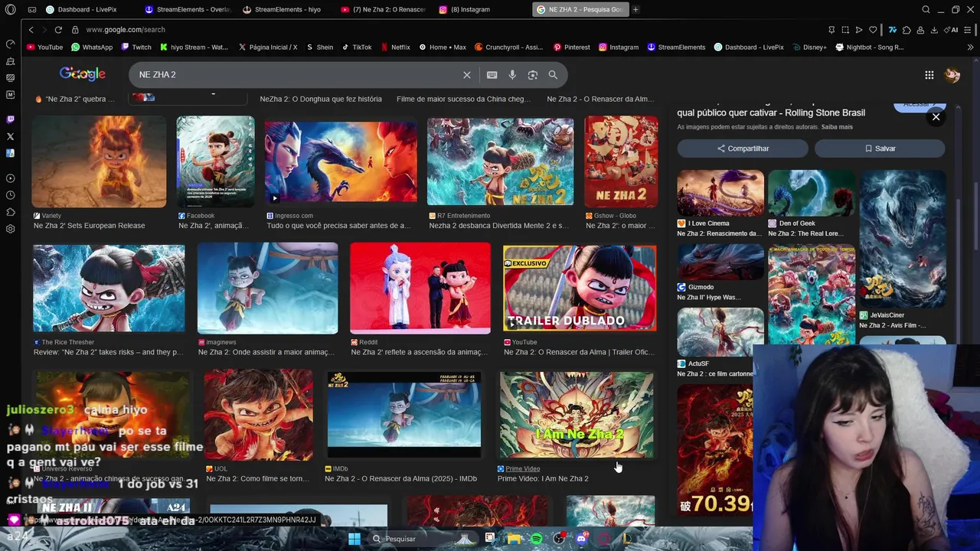Open I Love Cinema related image
The height and width of the screenshot is (551, 980).
[x=720, y=194]
